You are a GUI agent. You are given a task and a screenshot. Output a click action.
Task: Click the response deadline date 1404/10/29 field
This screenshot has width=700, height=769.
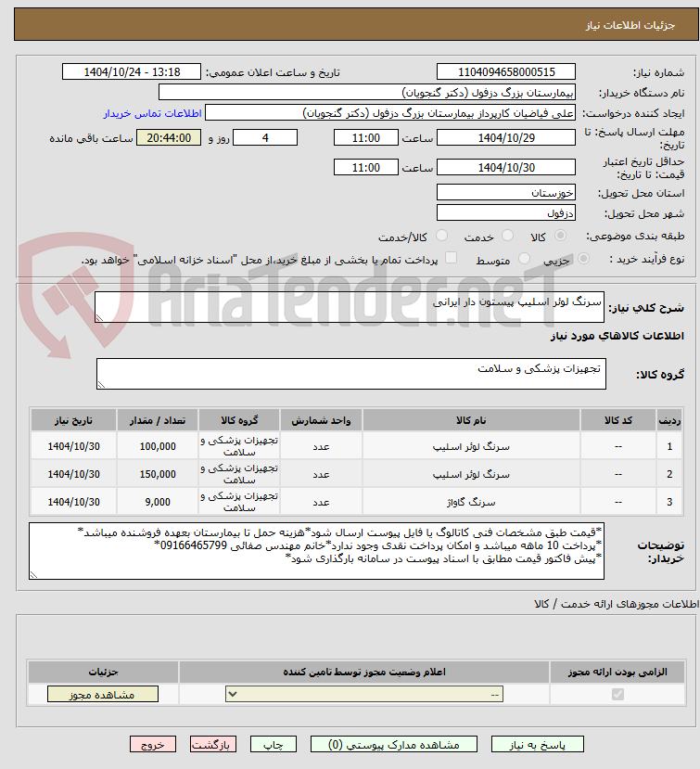coord(506,137)
